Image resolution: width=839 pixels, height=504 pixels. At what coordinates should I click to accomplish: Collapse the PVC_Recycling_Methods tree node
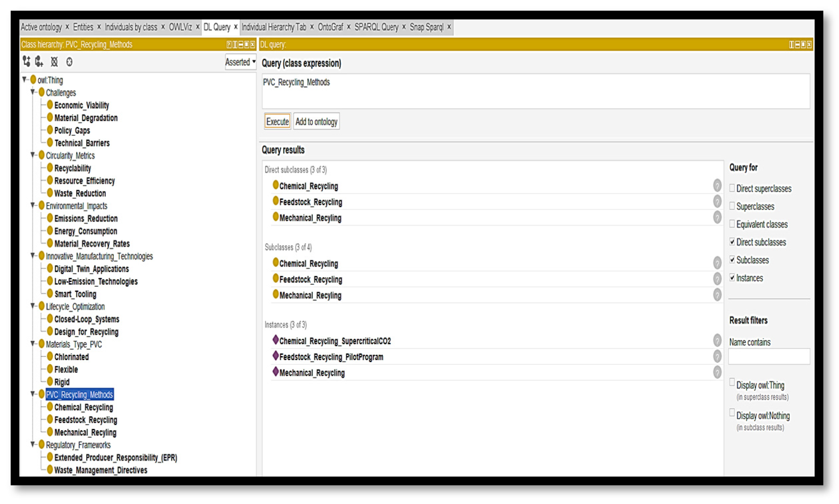pyautogui.click(x=33, y=394)
